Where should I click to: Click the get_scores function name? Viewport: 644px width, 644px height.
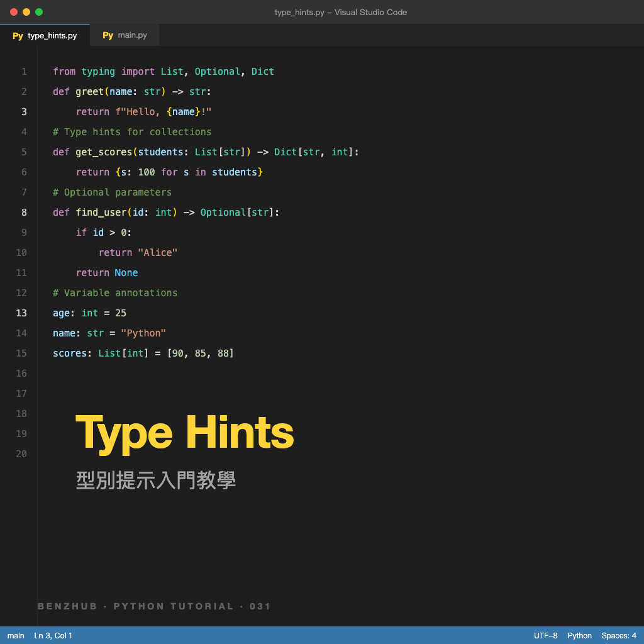[104, 152]
